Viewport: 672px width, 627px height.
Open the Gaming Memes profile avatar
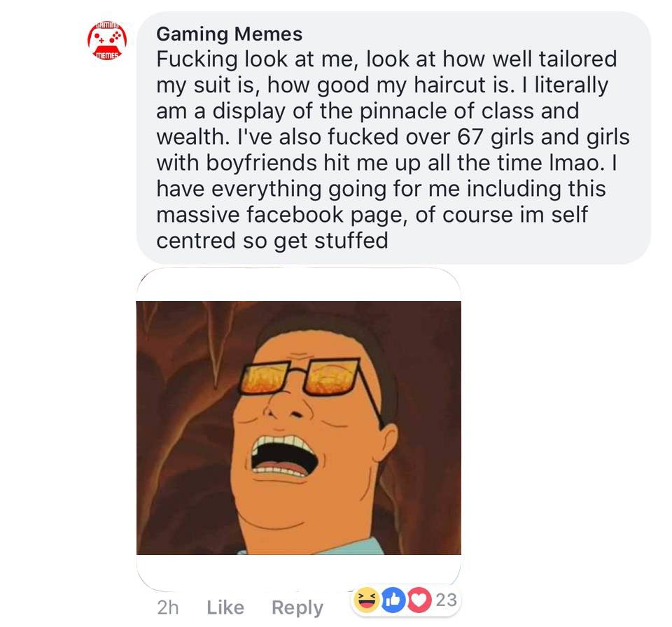pyautogui.click(x=107, y=41)
